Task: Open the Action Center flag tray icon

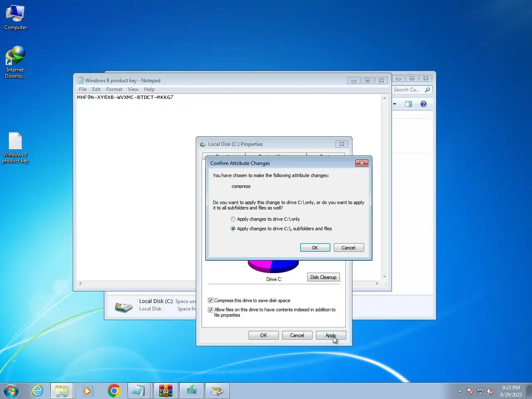Action: [x=470, y=391]
